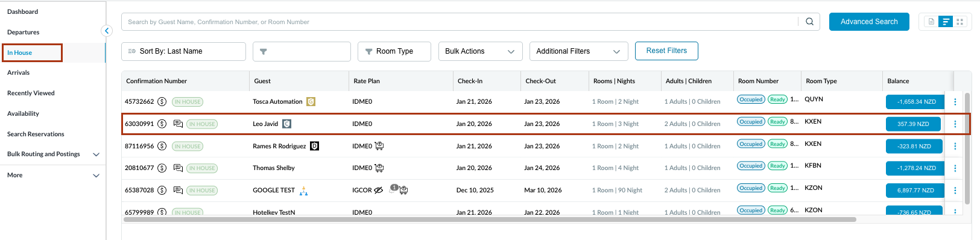Open Departures in sidebar
980x240 pixels.
(x=24, y=33)
